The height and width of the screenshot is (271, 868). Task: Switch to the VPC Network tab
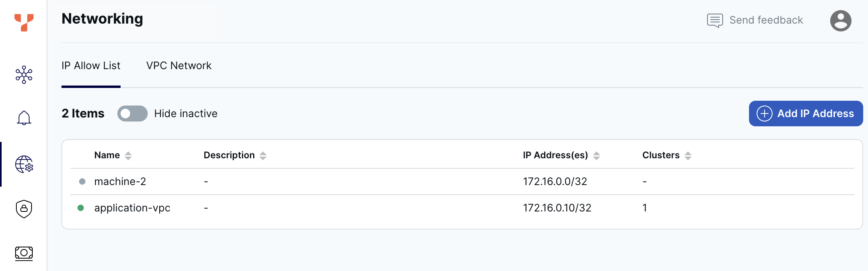click(x=179, y=66)
